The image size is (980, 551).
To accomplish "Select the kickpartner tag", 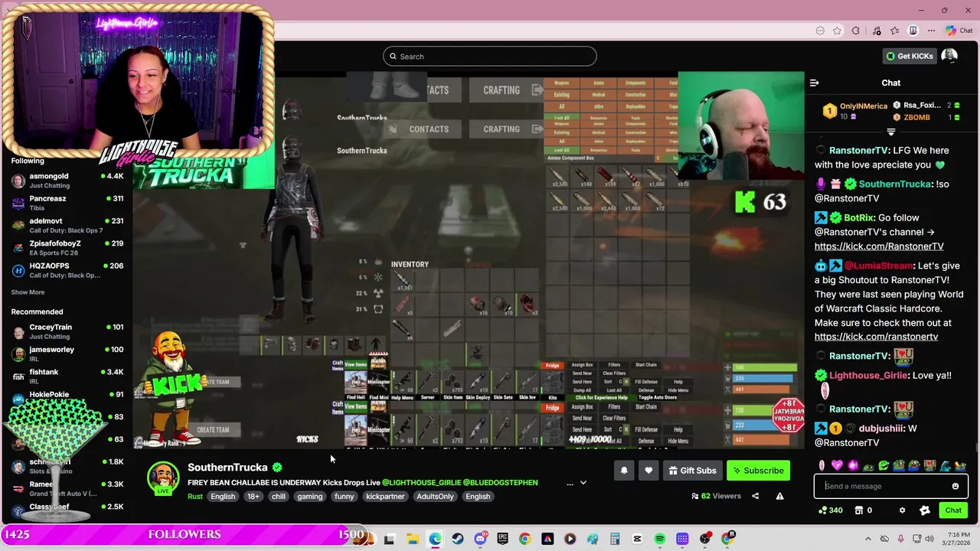I will pos(385,497).
